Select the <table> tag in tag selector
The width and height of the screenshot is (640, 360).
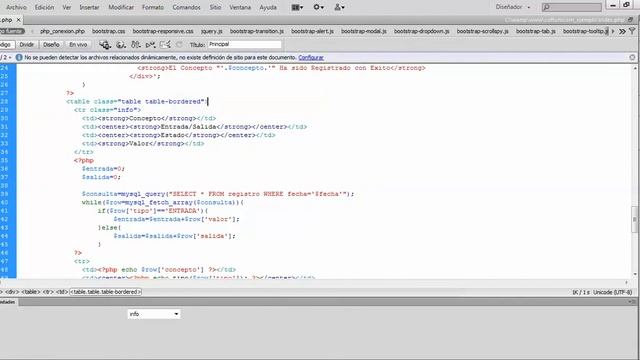tap(31, 292)
